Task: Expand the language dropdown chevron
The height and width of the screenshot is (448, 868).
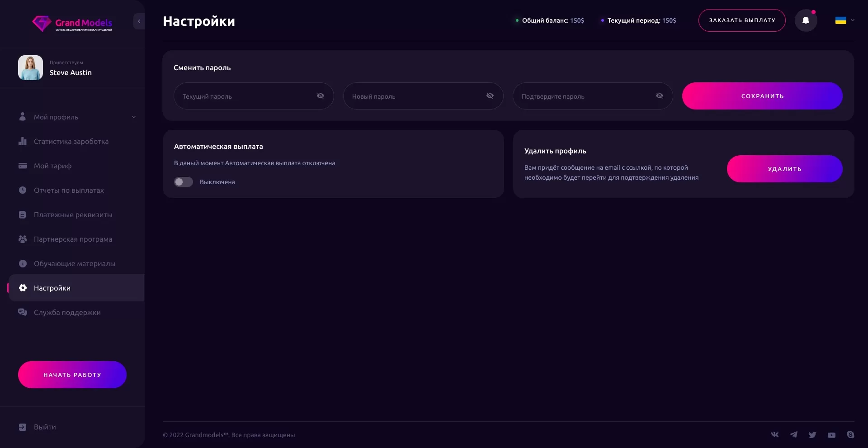Action: 853,20
